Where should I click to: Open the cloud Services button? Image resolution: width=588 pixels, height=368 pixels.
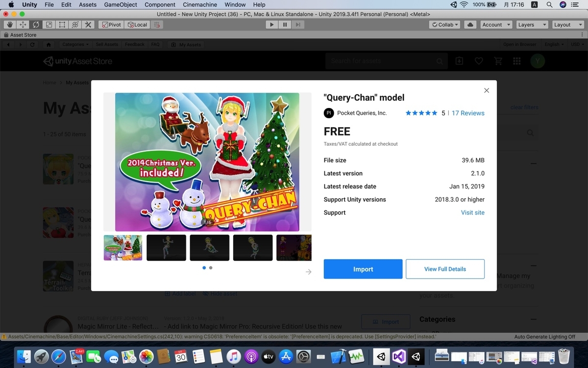click(x=470, y=25)
